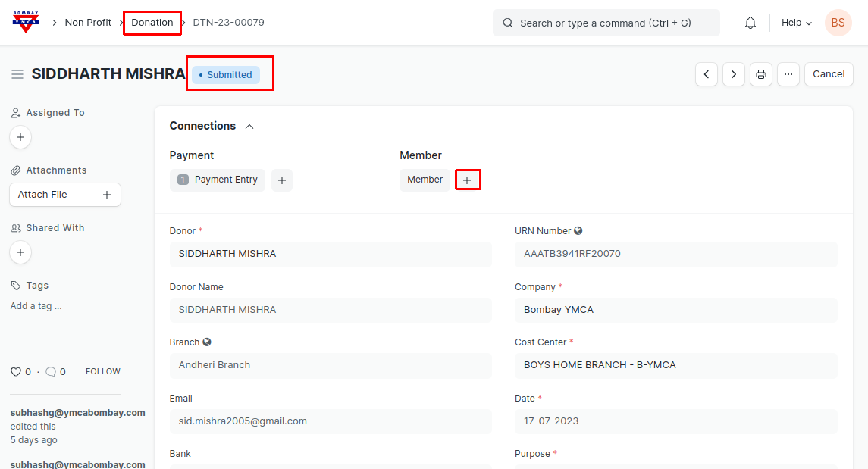This screenshot has width=868, height=469.
Task: Go to next document arrow
Action: point(733,74)
